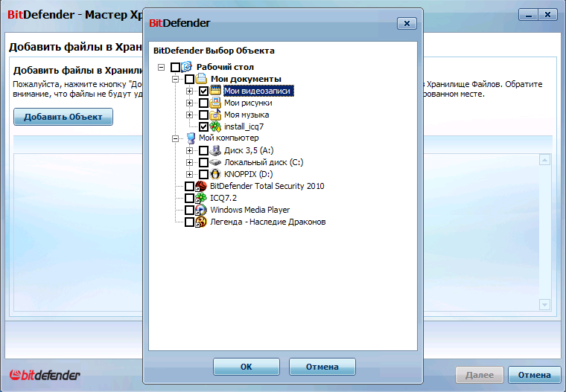Click the Локальный диск (C:) drive icon

click(215, 162)
